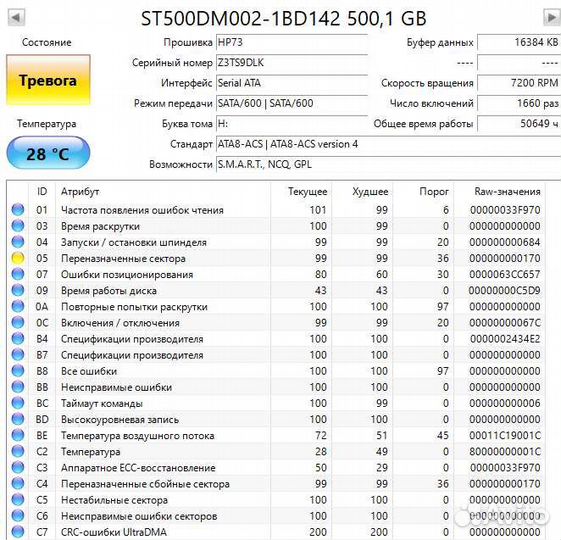
Task: Select row Ошибки позиционирования
Action: [276, 274]
